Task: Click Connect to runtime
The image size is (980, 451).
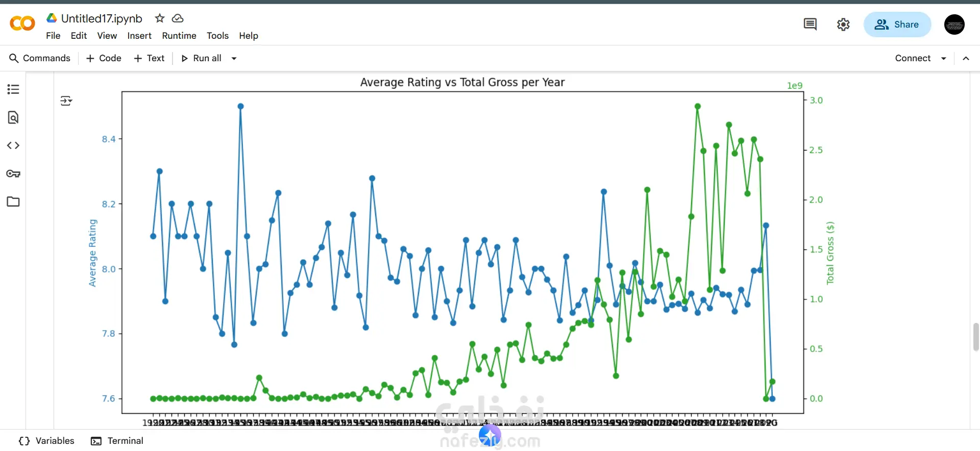Action: pyautogui.click(x=913, y=58)
